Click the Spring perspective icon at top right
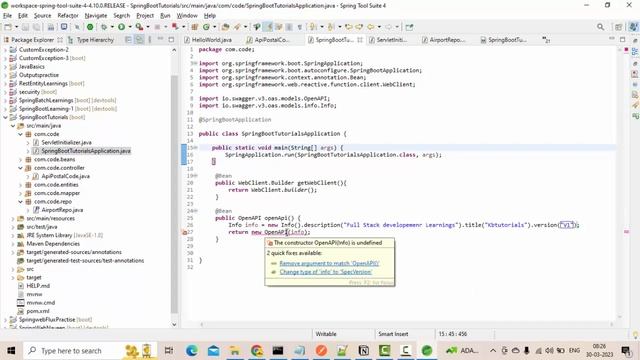Image resolution: width=640 pixels, height=360 pixels. coord(633,27)
